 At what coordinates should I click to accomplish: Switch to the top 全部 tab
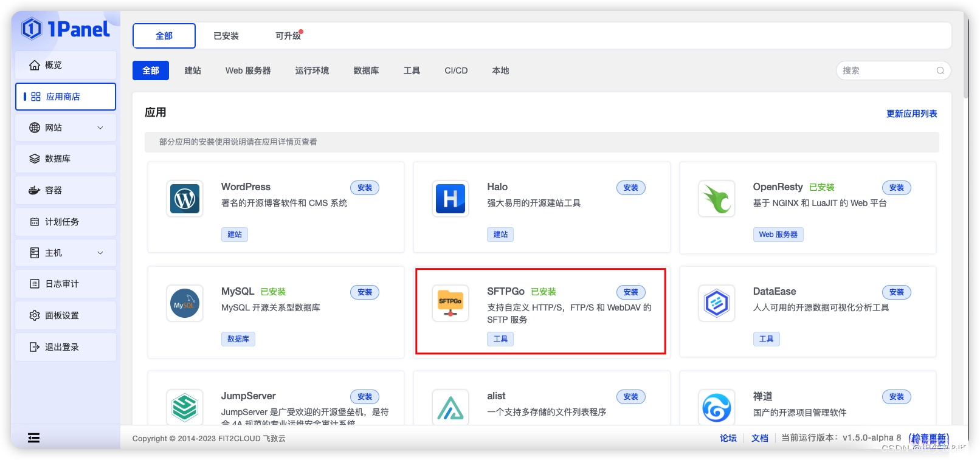tap(164, 36)
